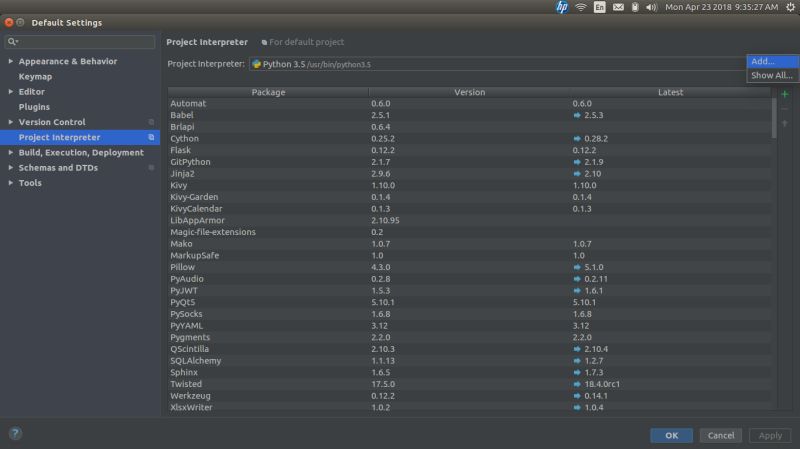The height and width of the screenshot is (449, 800).
Task: Sort by the Latest column header
Action: [670, 92]
